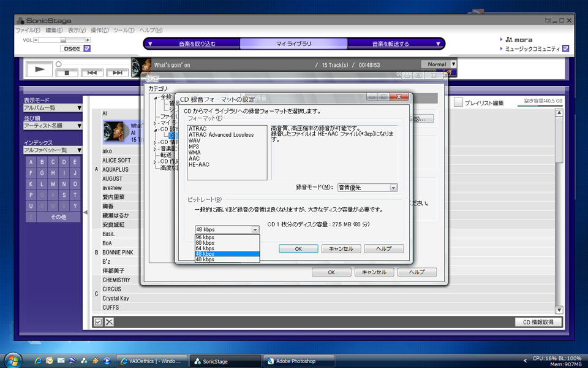
Task: Click the uncheck-all X icon in bottom bar
Action: point(109,322)
